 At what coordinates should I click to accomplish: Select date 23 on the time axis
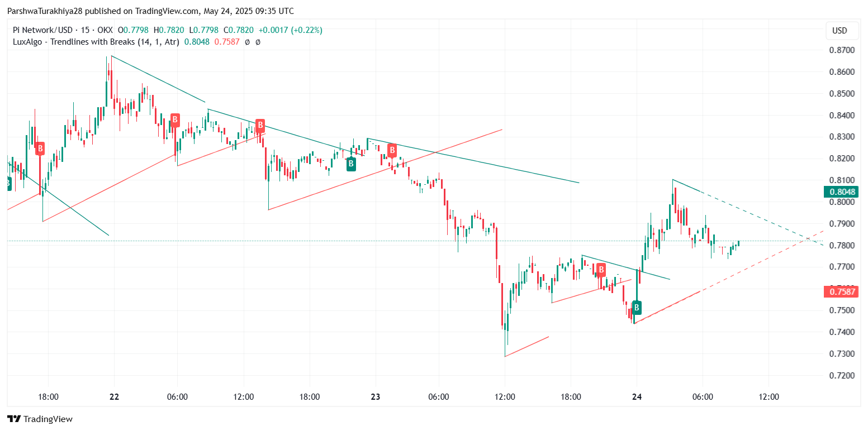375,397
